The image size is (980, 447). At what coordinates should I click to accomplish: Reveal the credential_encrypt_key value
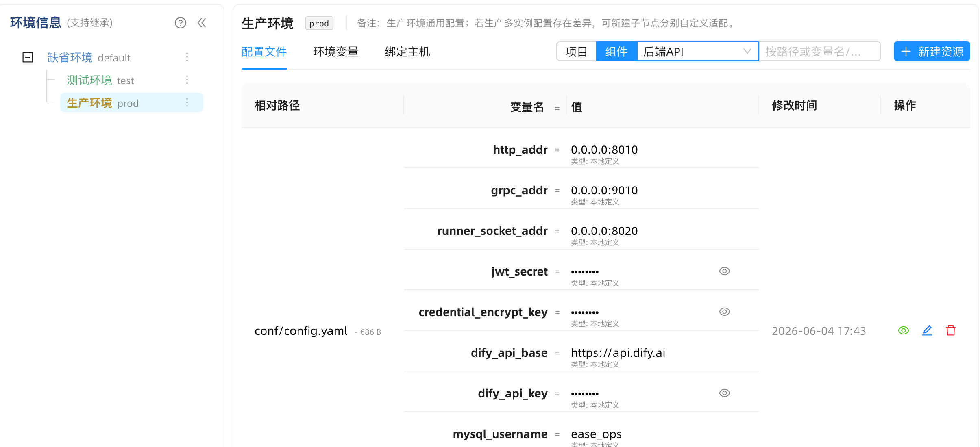[x=725, y=312]
